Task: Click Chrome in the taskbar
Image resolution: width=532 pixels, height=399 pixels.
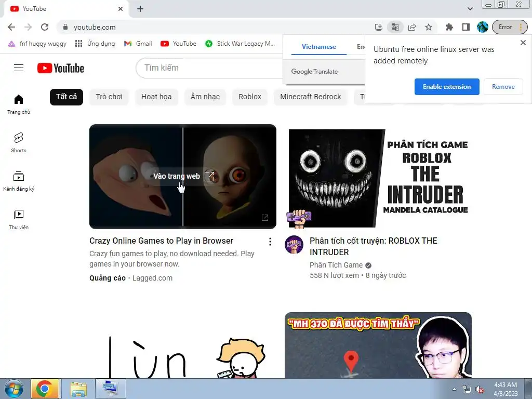Action: pos(45,389)
